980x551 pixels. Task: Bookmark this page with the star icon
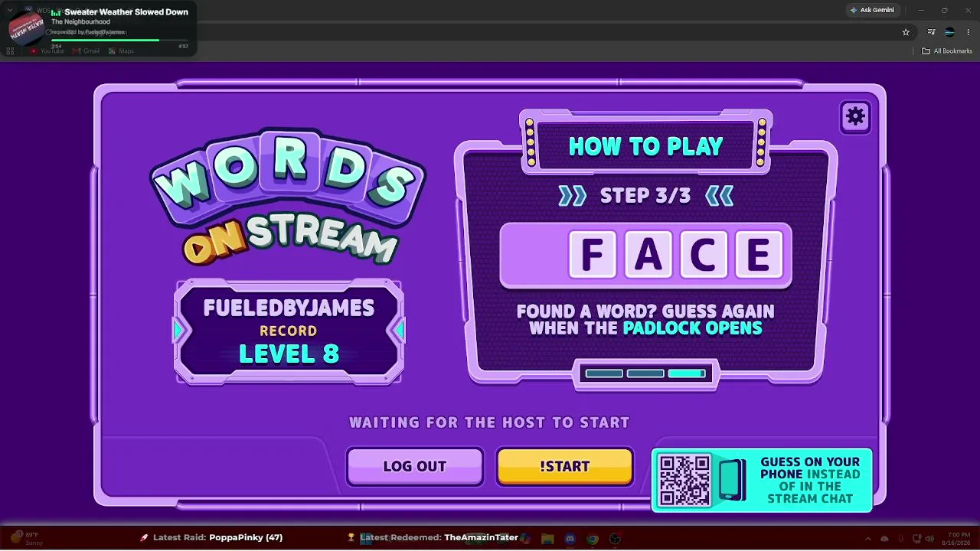coord(906,32)
